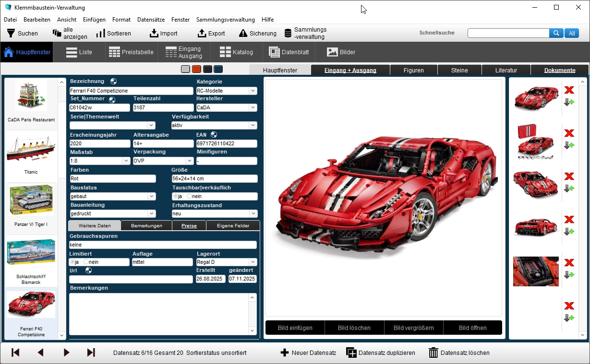Open the Sammlungsverwaltung menu
Screen dimensions: 590x364
point(225,20)
